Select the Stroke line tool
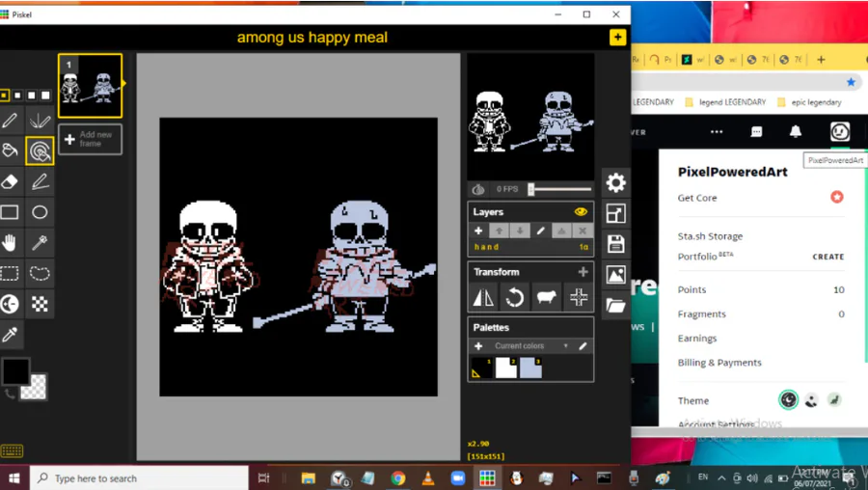868x490 pixels. pyautogui.click(x=40, y=181)
